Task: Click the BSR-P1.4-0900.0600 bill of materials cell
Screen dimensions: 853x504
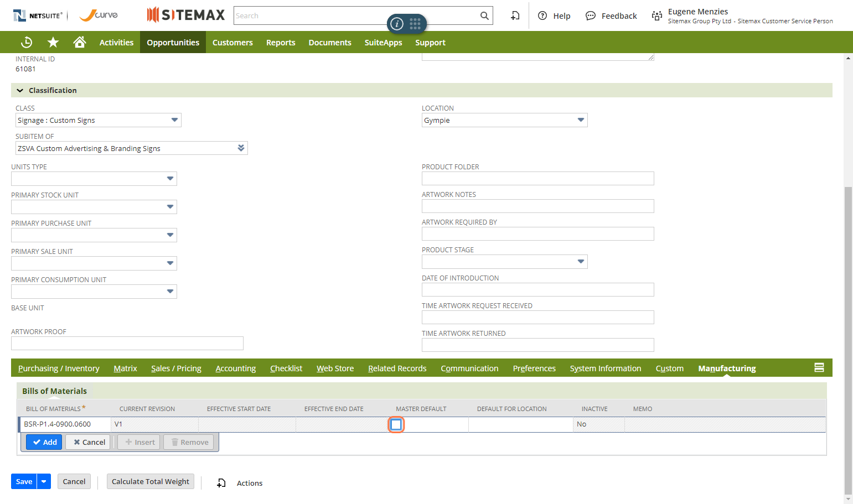Action: pyautogui.click(x=66, y=424)
